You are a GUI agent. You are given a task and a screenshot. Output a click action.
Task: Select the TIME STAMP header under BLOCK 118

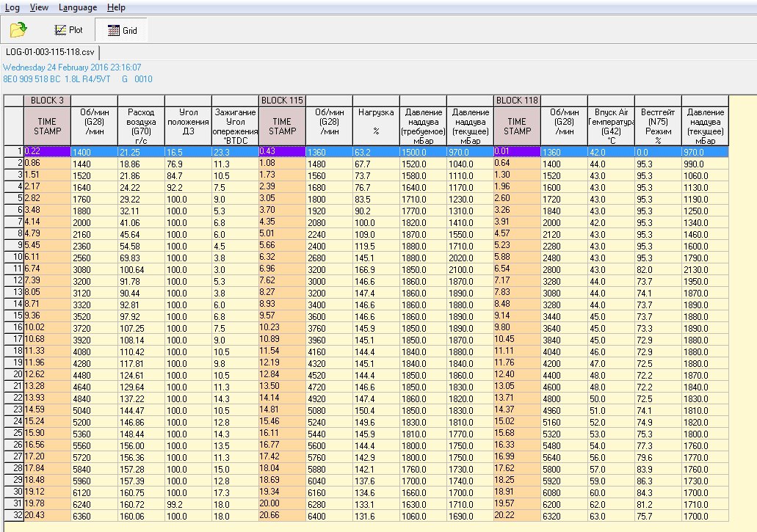pos(517,126)
